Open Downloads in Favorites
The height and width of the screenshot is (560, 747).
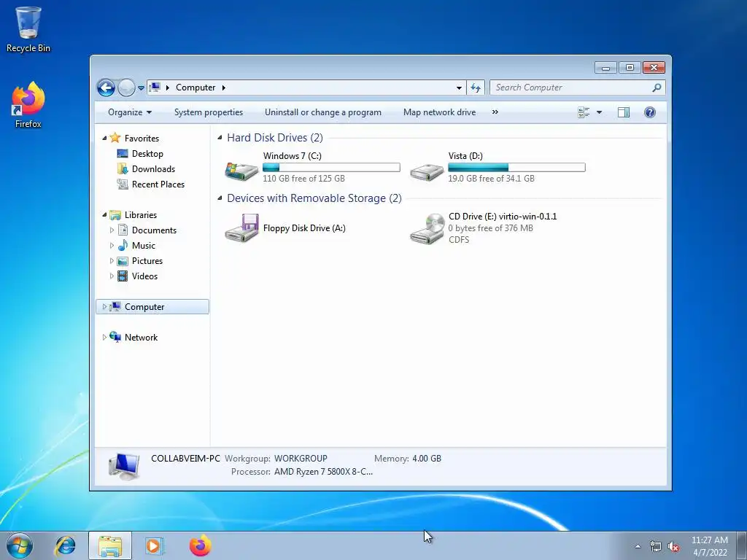pos(153,168)
